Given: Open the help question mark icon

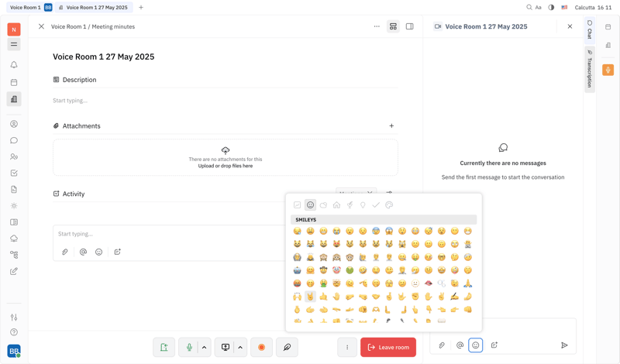Looking at the screenshot, I should [x=14, y=332].
